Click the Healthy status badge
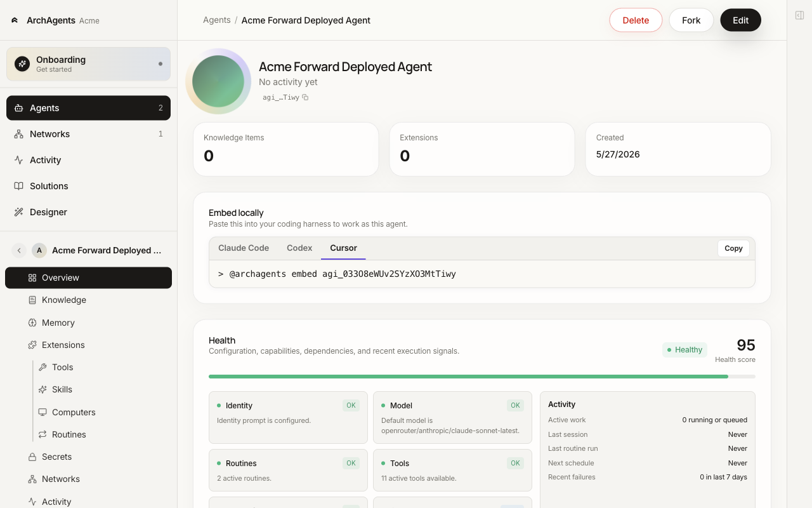This screenshot has height=508, width=812. 684,350
